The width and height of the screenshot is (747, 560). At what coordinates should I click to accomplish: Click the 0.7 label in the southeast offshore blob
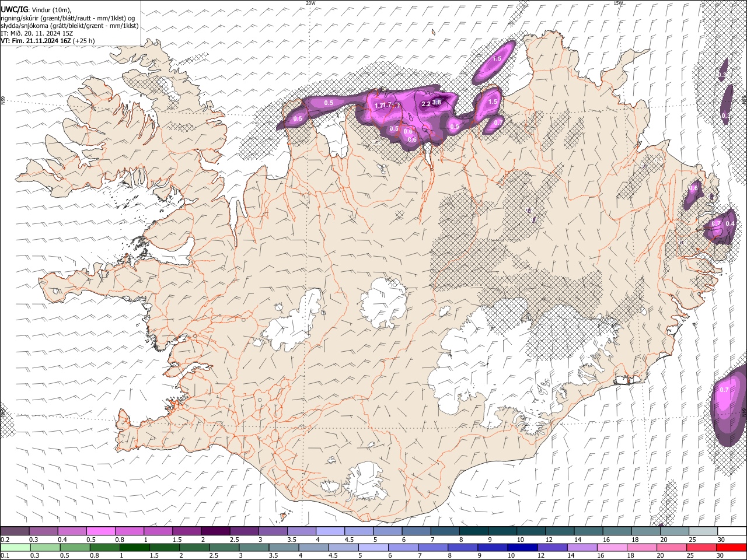point(724,390)
